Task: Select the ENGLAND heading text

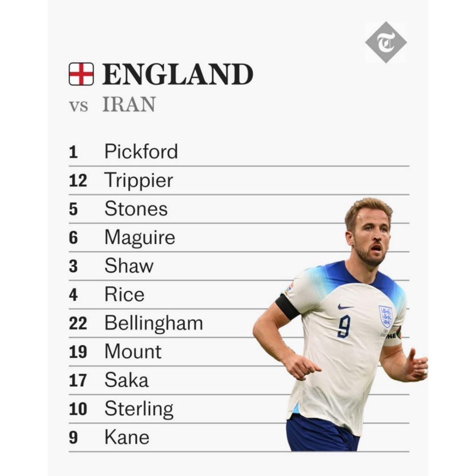Action: click(178, 74)
